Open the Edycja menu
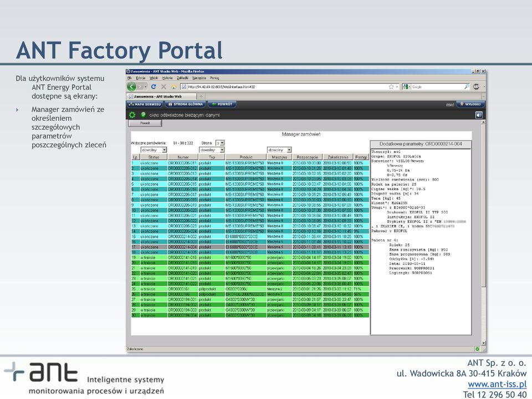The height and width of the screenshot is (399, 532). click(140, 78)
